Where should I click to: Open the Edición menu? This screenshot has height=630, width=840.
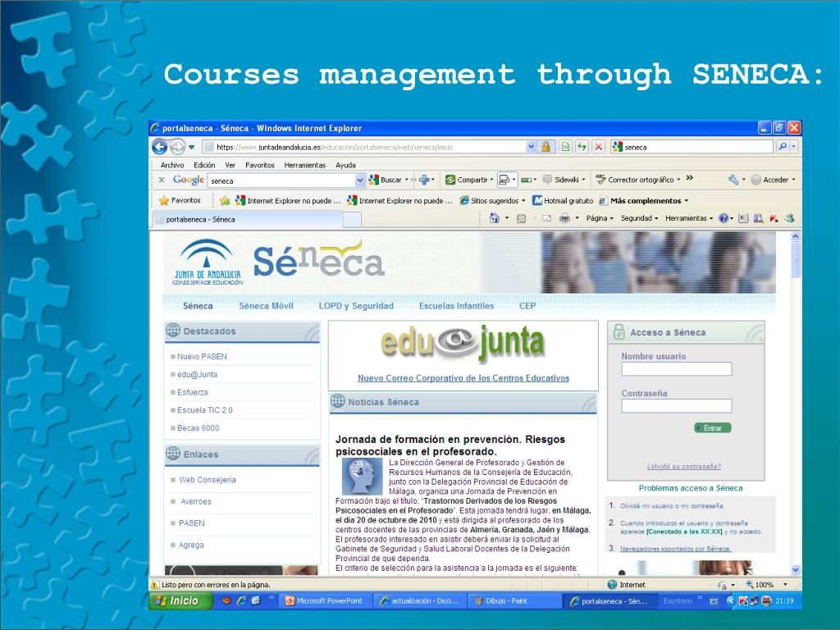[204, 165]
